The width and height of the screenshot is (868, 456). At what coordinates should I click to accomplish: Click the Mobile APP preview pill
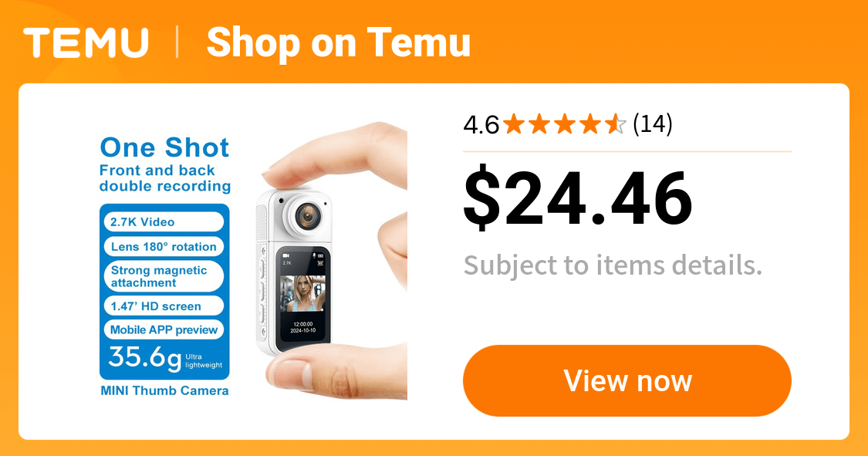click(164, 329)
